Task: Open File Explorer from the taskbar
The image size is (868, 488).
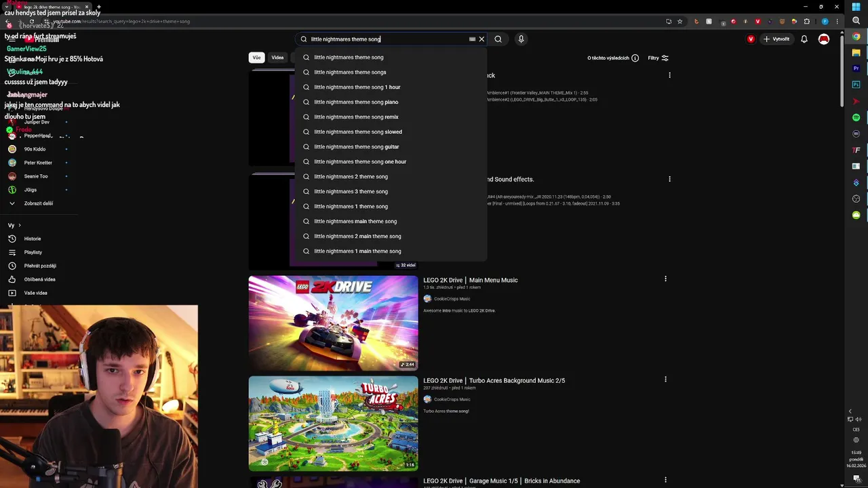Action: click(856, 52)
